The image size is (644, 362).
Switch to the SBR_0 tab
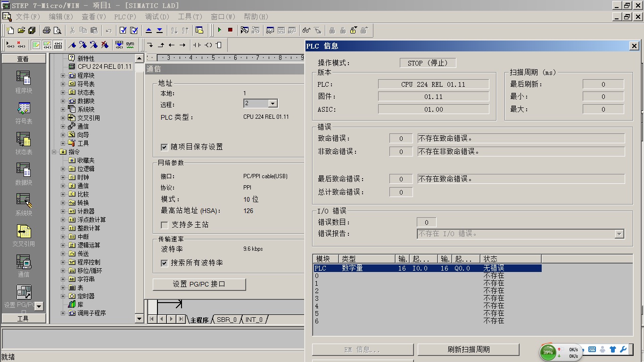click(227, 320)
